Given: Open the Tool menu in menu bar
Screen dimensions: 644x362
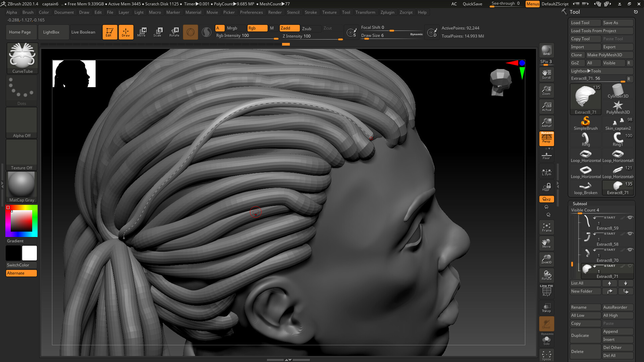Looking at the screenshot, I should click(346, 12).
